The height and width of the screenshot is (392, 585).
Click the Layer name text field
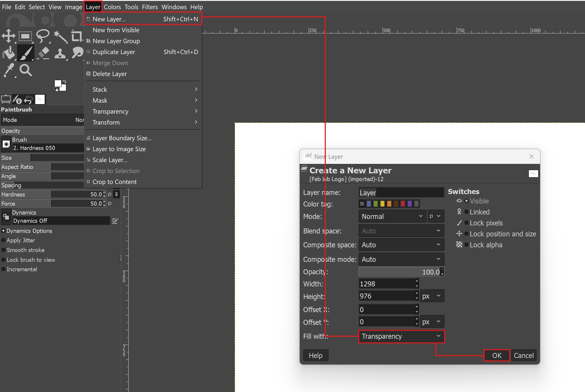401,193
